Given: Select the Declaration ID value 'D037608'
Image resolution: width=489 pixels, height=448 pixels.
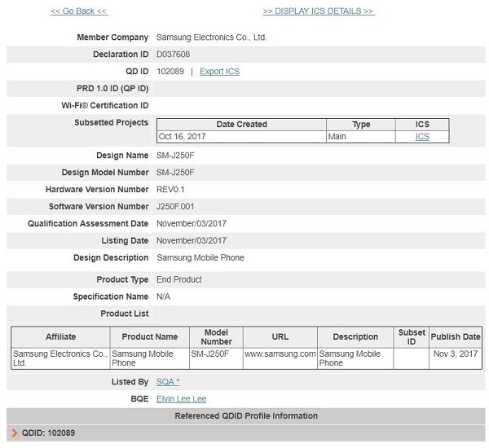Looking at the screenshot, I should point(173,55).
